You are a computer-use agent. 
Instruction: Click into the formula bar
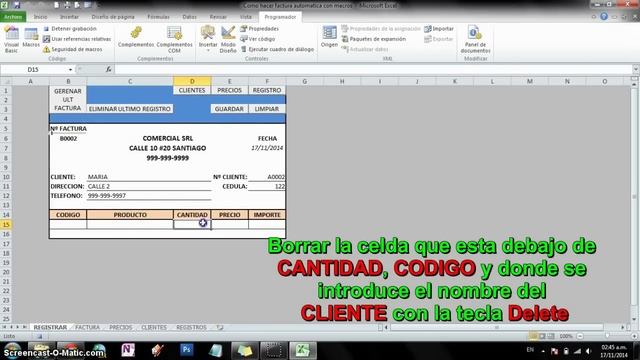[x=373, y=69]
